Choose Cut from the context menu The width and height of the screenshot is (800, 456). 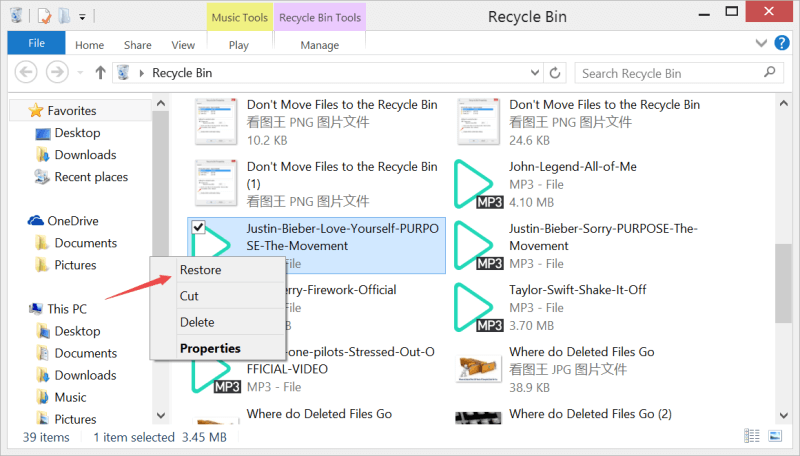[x=218, y=296]
